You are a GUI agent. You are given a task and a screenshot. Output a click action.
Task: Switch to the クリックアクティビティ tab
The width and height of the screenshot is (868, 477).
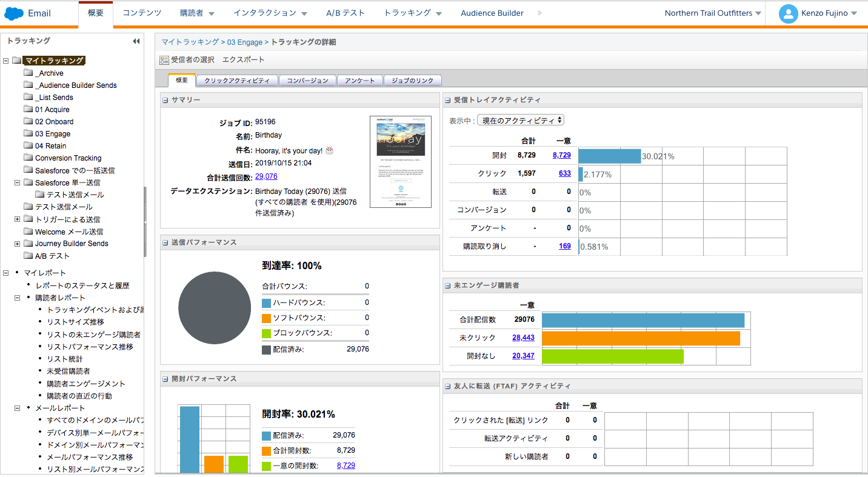(x=237, y=81)
